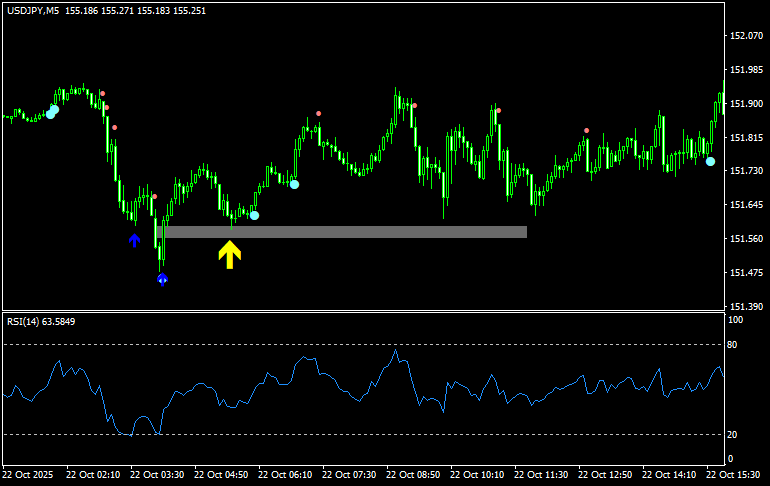Click the large yellow up arrow

[230, 255]
